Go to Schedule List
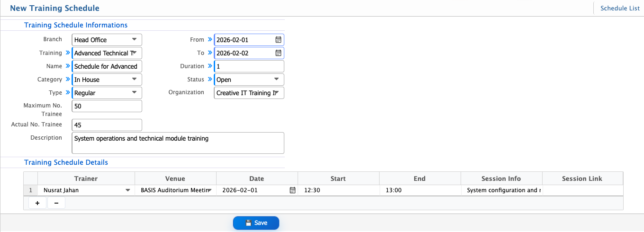The width and height of the screenshot is (644, 232). click(x=620, y=9)
